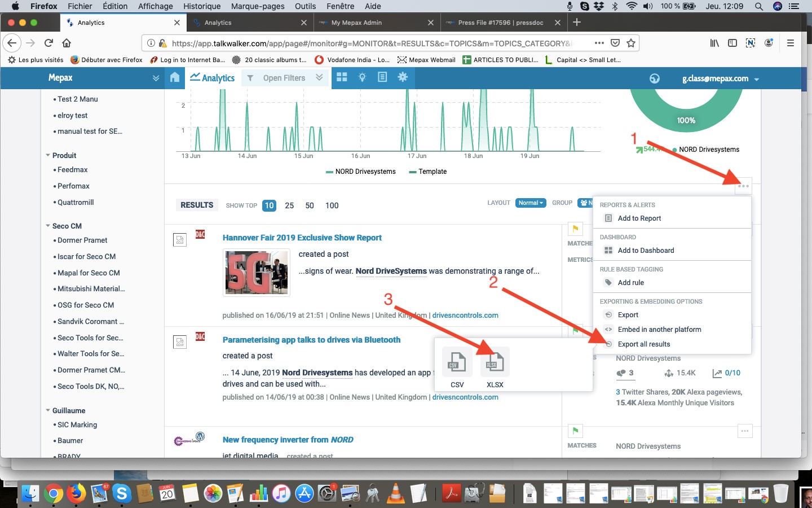
Task: Toggle NORD Drivesystems legend color in chart
Action: click(329, 172)
